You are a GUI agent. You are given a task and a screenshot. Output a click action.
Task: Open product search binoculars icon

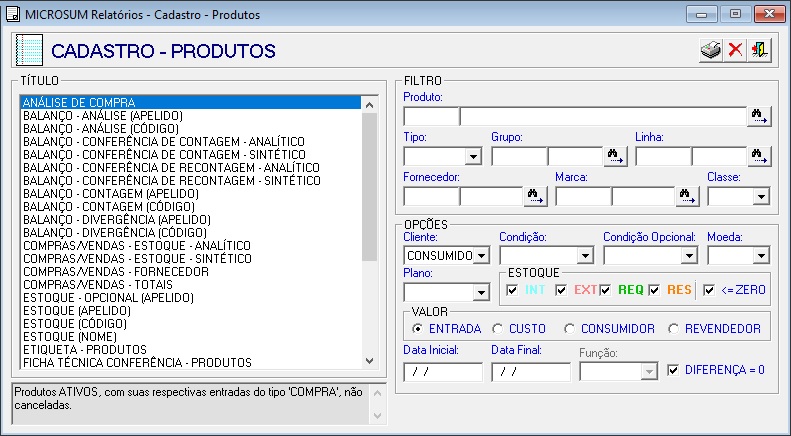tap(759, 117)
